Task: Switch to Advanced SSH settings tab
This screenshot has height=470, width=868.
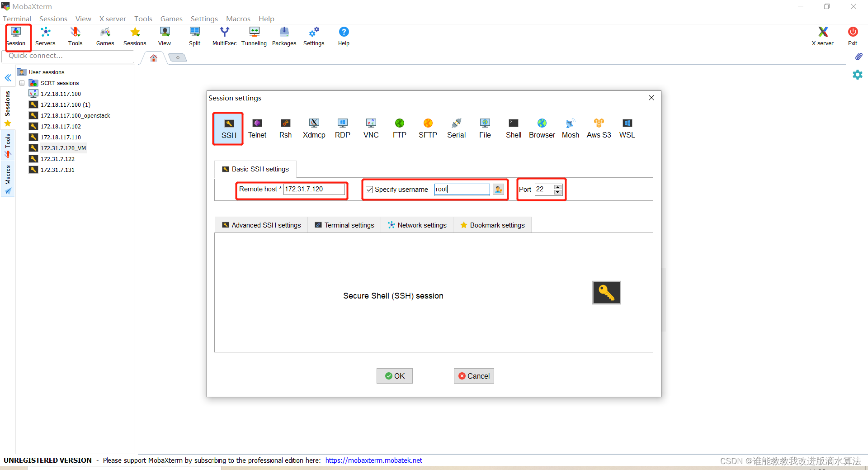Action: [x=261, y=225]
